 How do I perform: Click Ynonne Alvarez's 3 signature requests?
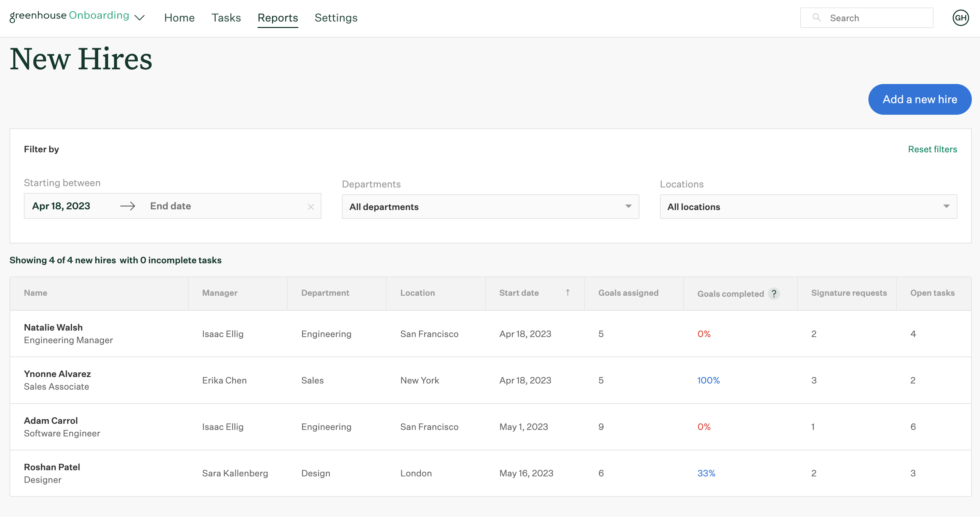814,380
